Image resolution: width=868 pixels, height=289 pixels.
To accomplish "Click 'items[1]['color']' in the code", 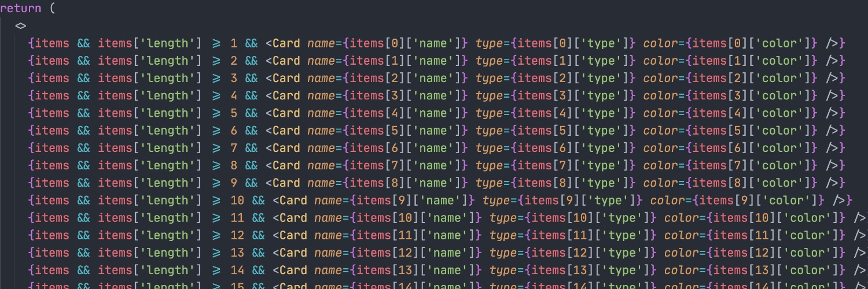I will coord(752,60).
